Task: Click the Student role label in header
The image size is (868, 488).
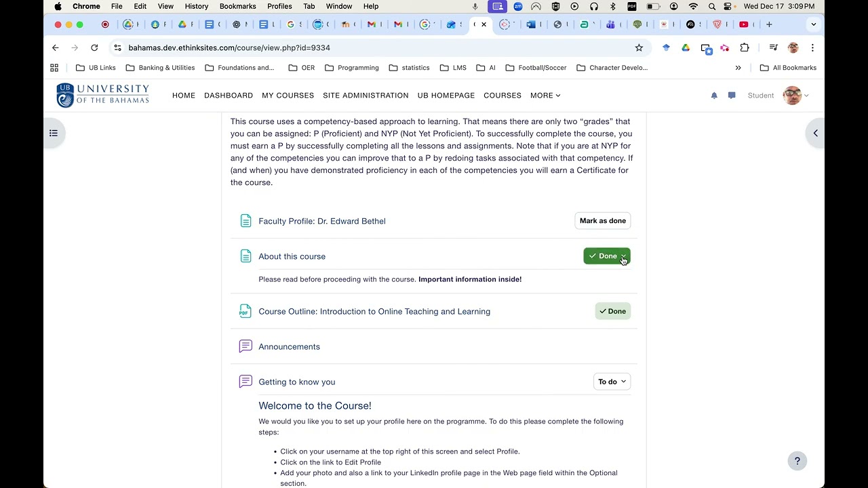Action: pyautogui.click(x=761, y=96)
